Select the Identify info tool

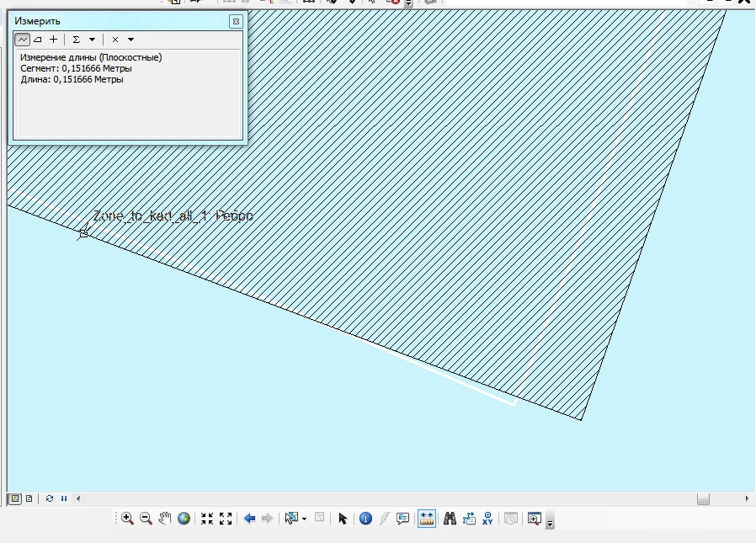pyautogui.click(x=365, y=519)
